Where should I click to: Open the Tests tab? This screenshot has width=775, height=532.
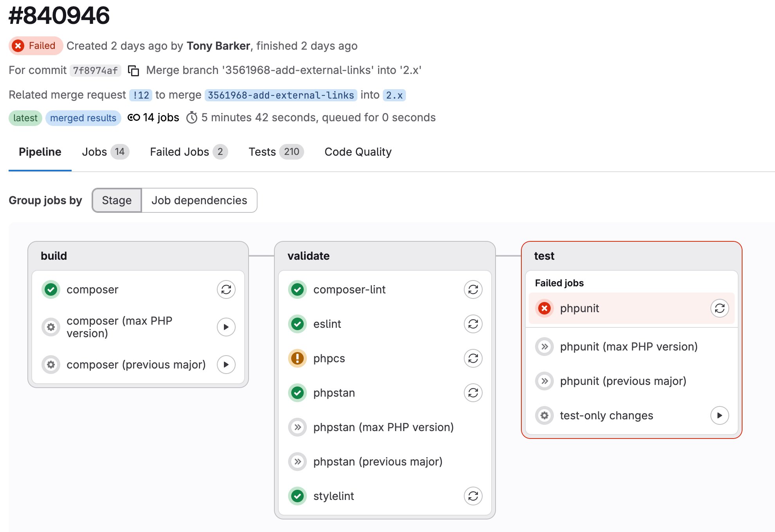276,152
